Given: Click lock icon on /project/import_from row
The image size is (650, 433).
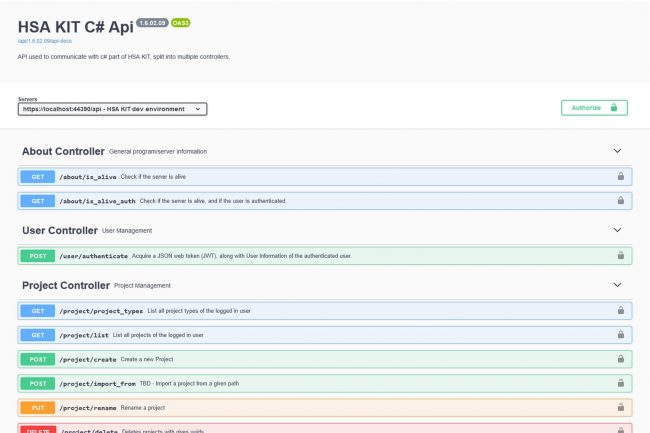Looking at the screenshot, I should pos(621,383).
